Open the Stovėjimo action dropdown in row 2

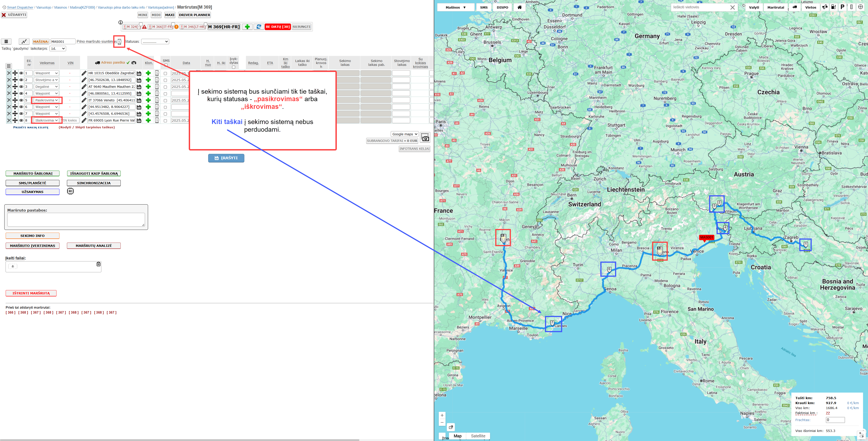[47, 80]
